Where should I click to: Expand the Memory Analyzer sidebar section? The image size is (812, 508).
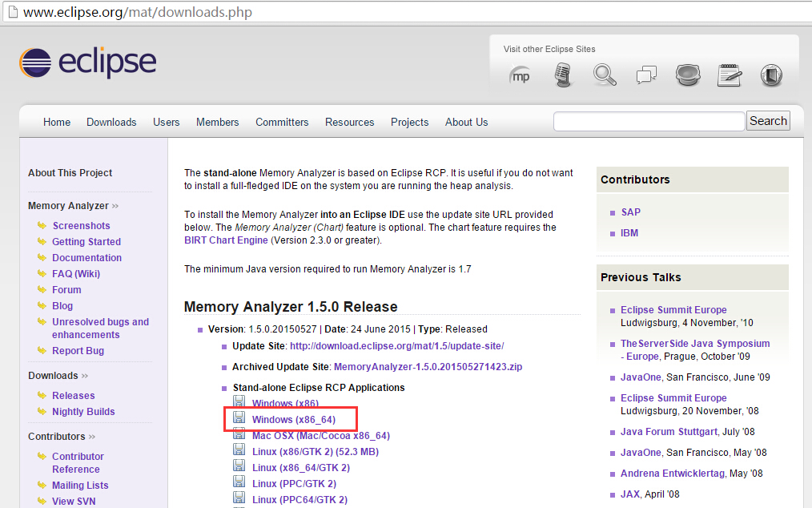73,206
